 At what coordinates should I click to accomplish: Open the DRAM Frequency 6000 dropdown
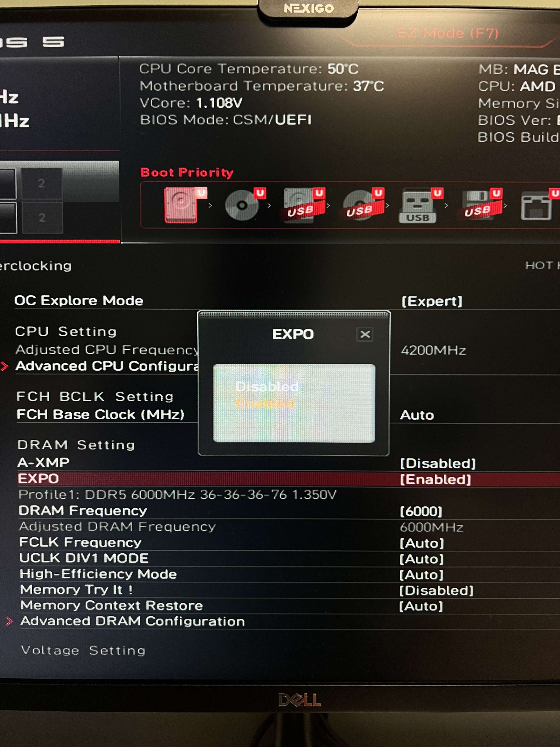point(421,511)
